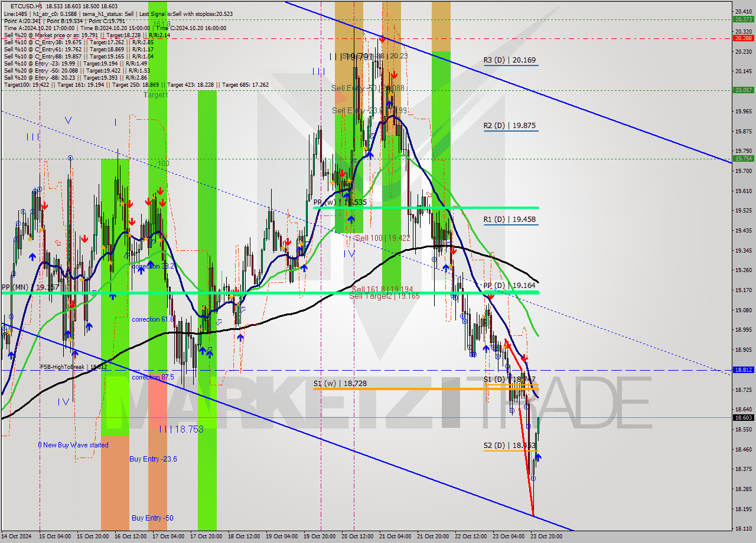Select the '| | | 18.753' wave label
The width and height of the screenshot is (756, 543).
click(181, 429)
